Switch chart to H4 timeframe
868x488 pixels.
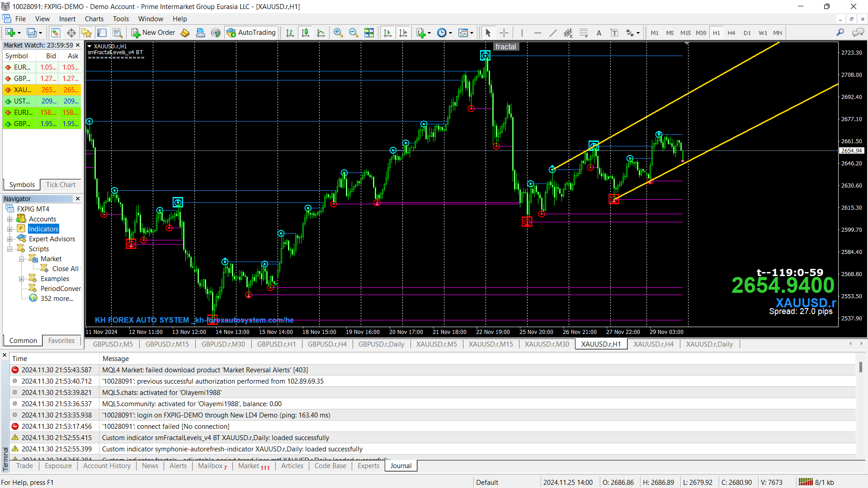(x=731, y=33)
